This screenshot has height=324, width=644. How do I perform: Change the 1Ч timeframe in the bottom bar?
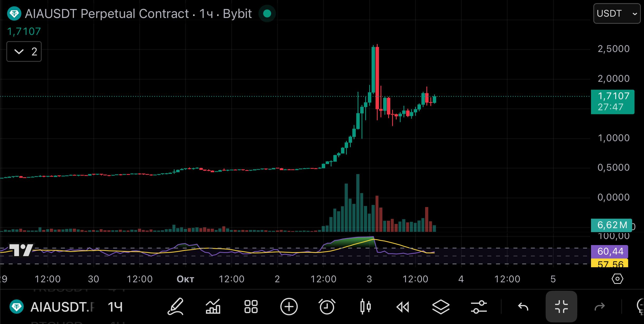(x=115, y=307)
